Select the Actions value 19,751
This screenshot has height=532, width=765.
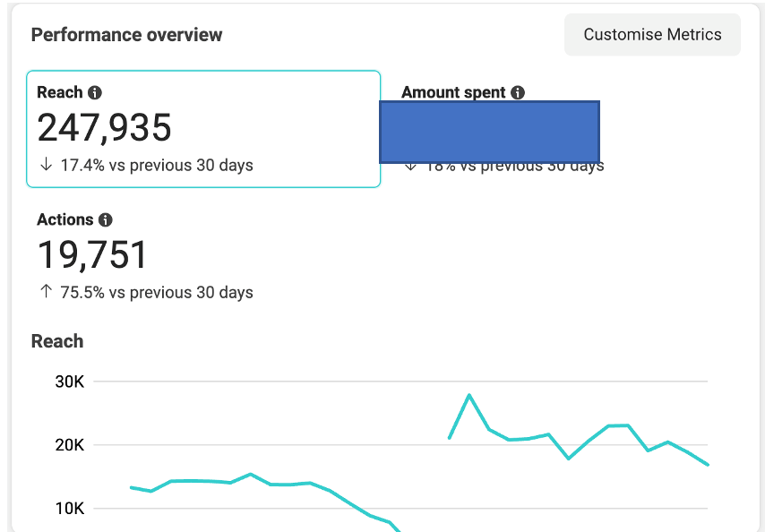[91, 255]
